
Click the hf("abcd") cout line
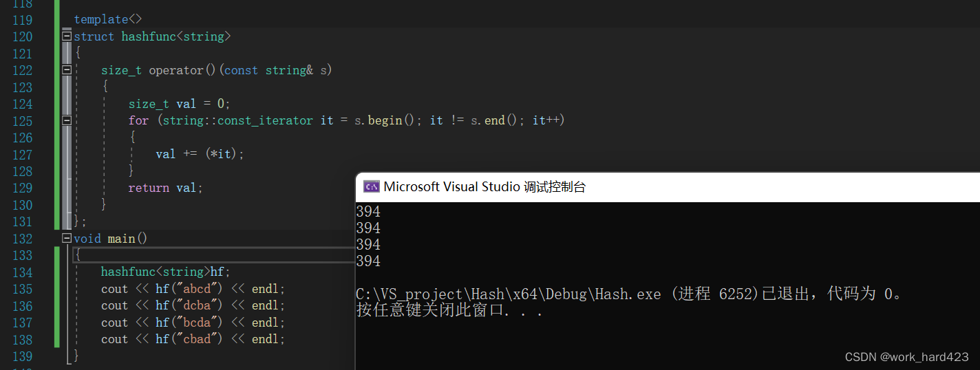point(193,289)
